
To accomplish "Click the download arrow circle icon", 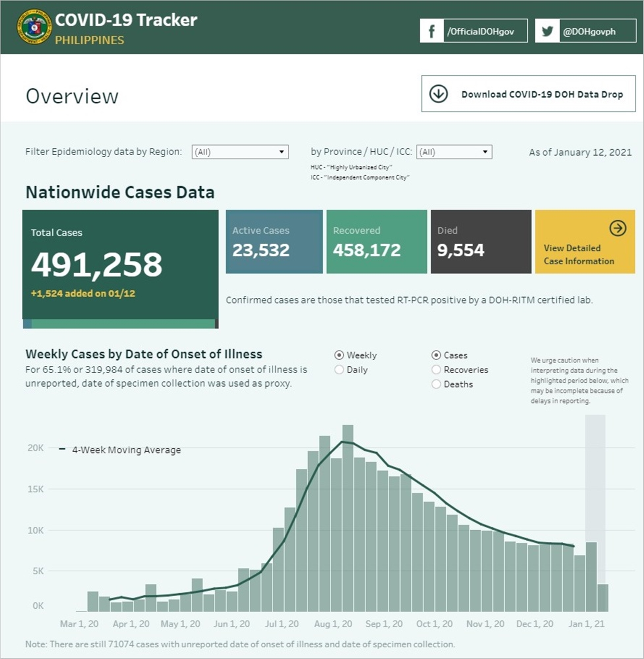I will 438,94.
